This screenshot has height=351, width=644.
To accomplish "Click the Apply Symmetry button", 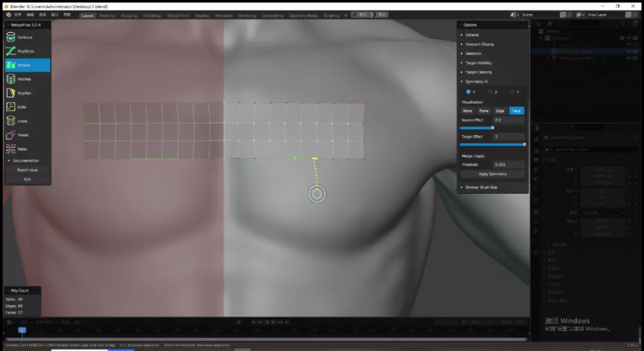I will [x=492, y=174].
